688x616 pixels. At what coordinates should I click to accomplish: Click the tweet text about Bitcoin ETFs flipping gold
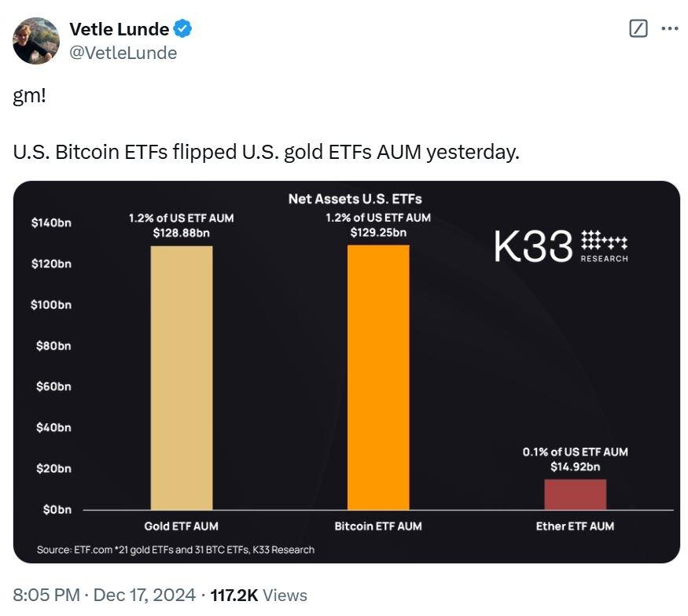[x=267, y=152]
